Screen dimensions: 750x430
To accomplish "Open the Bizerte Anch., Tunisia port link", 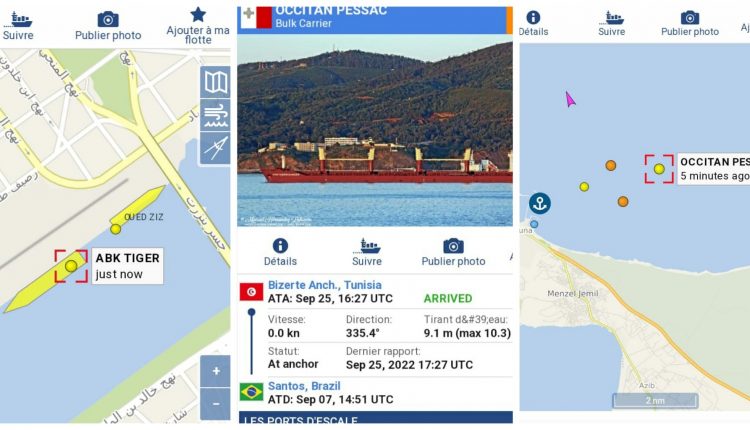I will (325, 285).
